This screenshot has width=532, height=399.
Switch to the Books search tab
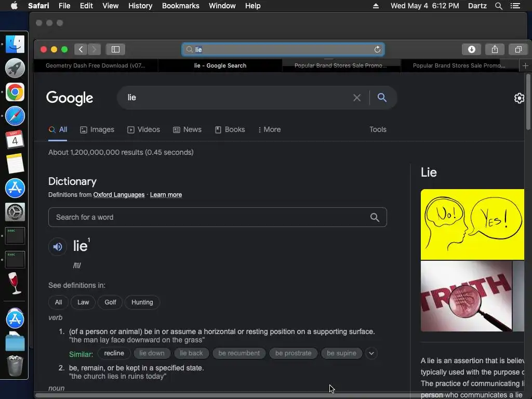(x=230, y=129)
